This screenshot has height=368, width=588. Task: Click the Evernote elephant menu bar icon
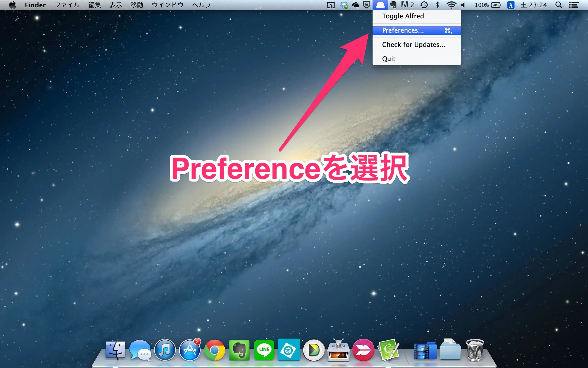pos(393,5)
